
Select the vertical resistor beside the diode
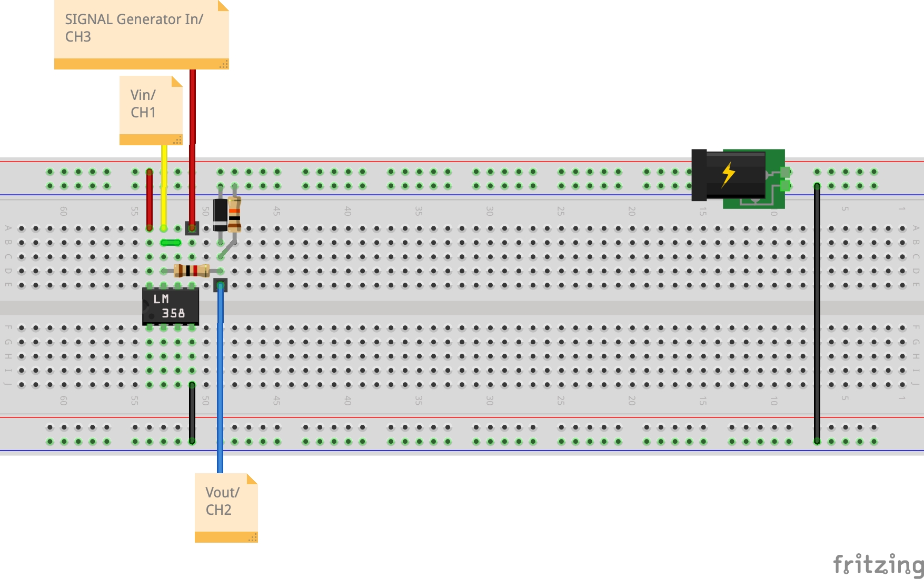234,215
